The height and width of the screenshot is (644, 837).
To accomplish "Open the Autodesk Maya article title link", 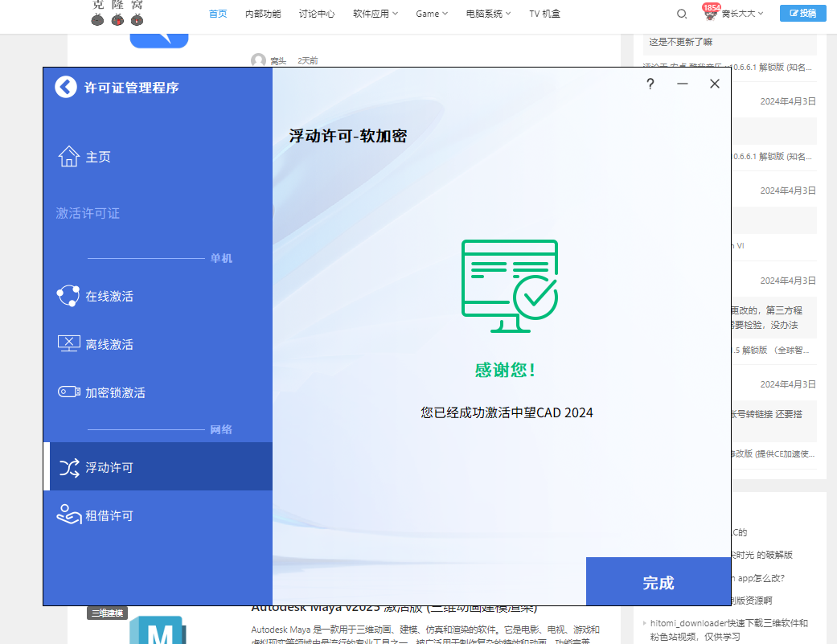I will pos(394,609).
